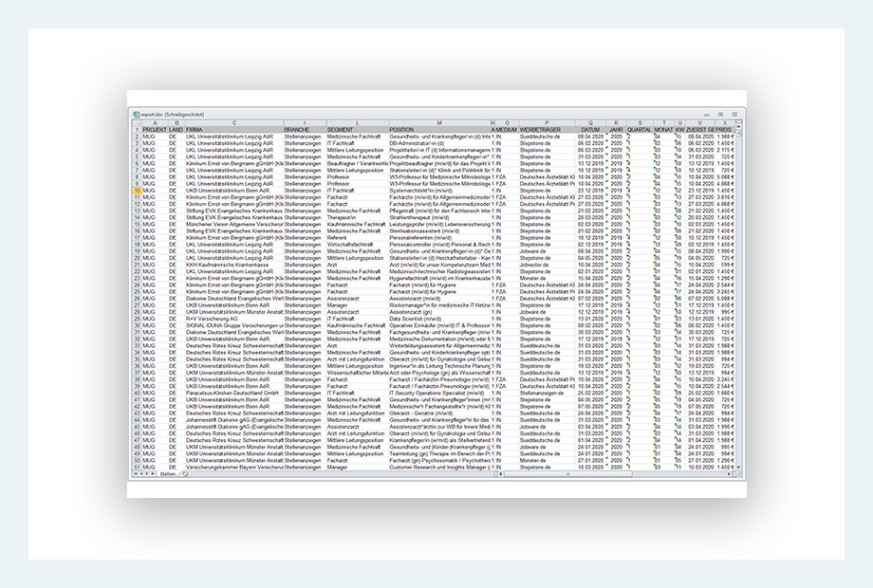Click the 'Stellenanzeigen.de' Werbeträger cell

click(x=547, y=393)
